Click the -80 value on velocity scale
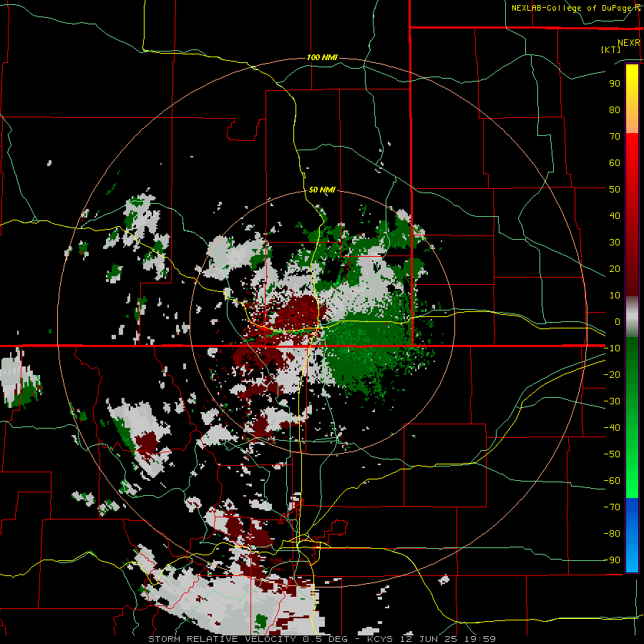 point(613,534)
